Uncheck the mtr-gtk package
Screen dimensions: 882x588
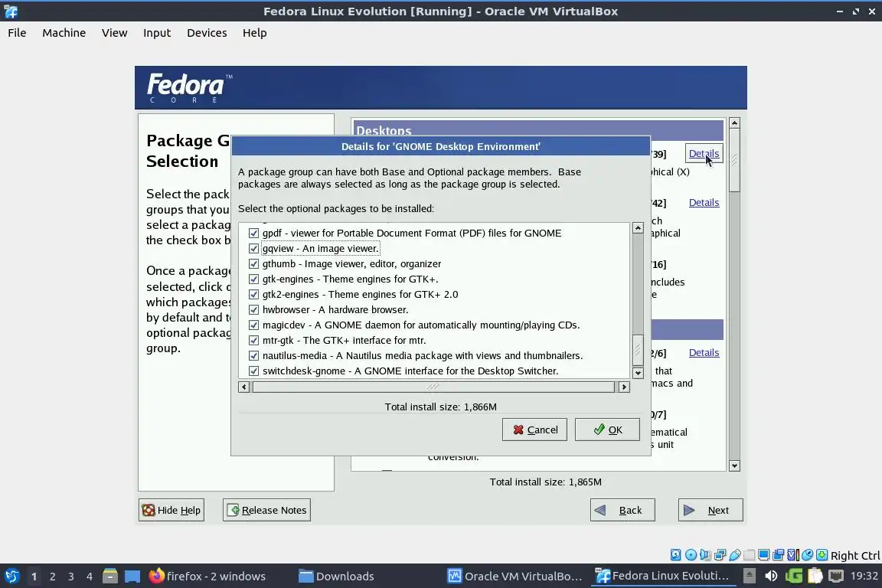pyautogui.click(x=253, y=341)
